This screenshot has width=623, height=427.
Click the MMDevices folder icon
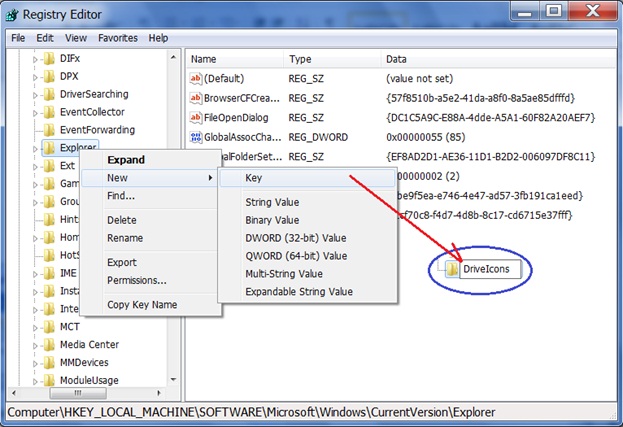click(49, 363)
